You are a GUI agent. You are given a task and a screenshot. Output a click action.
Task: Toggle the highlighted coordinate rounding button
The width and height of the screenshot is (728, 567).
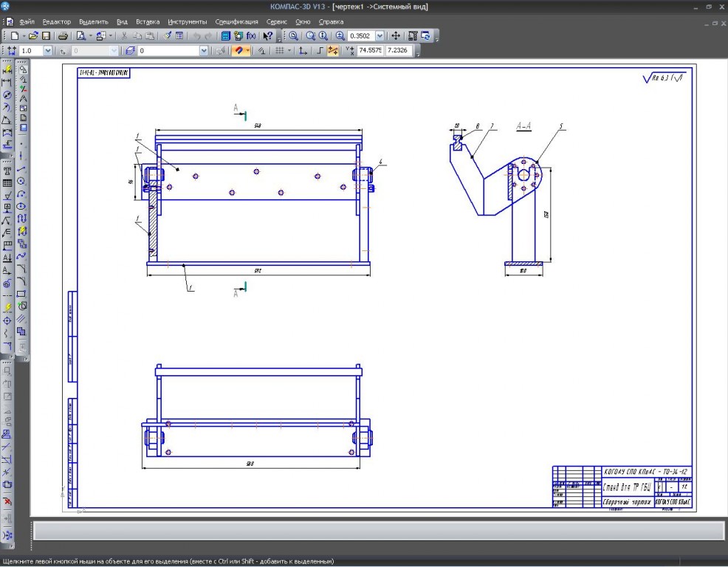[333, 51]
